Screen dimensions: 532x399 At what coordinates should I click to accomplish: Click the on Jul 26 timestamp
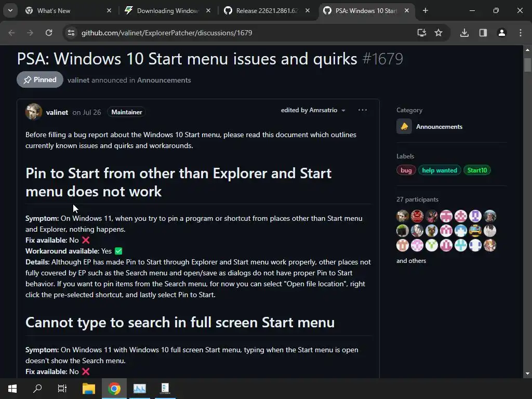(x=87, y=112)
